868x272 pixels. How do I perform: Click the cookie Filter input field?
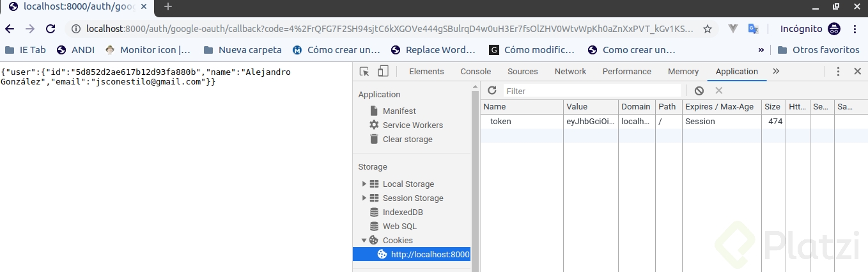point(591,91)
